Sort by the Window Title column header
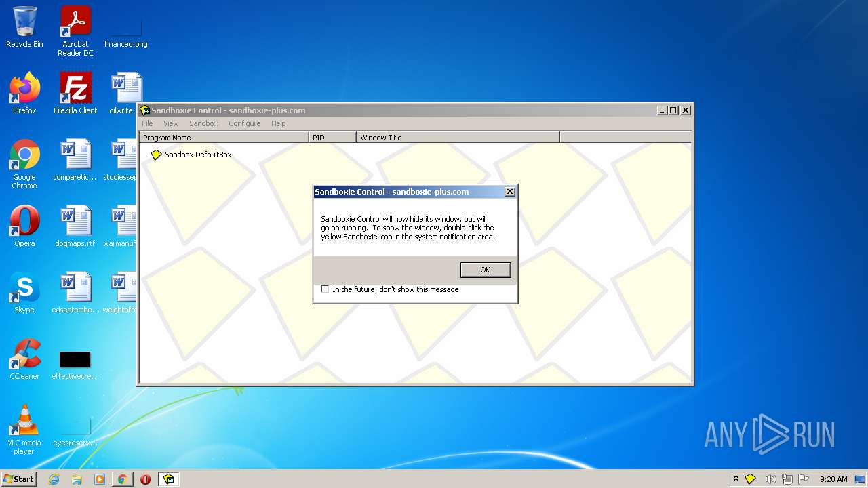 click(x=458, y=138)
